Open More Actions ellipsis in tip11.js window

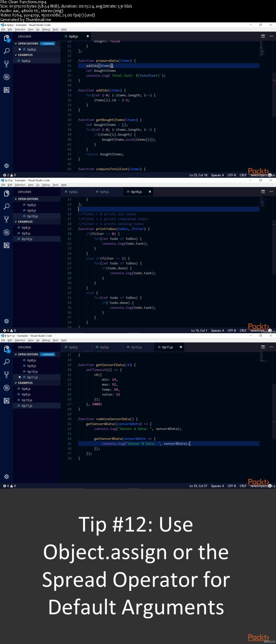click(271, 347)
